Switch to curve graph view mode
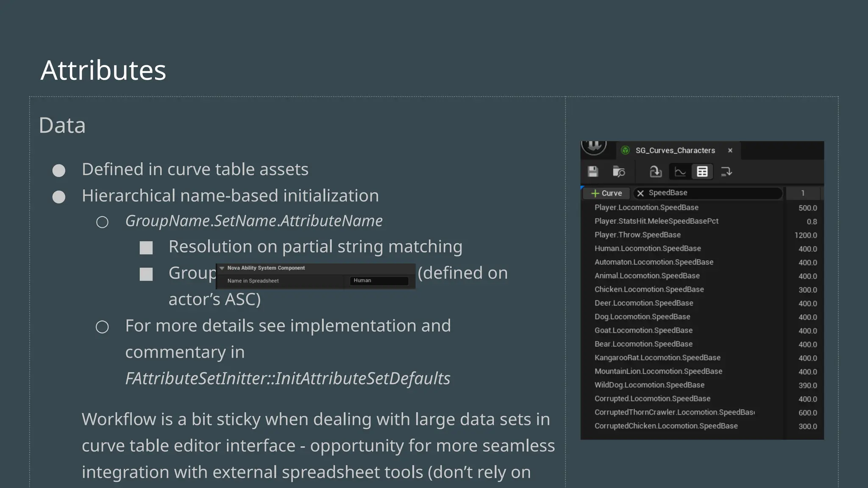868x488 pixels. [680, 172]
